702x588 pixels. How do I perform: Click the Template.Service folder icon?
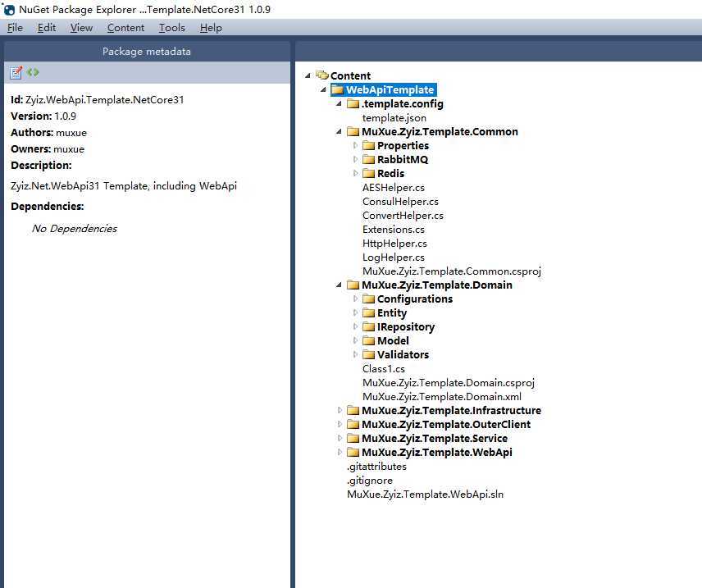[353, 438]
